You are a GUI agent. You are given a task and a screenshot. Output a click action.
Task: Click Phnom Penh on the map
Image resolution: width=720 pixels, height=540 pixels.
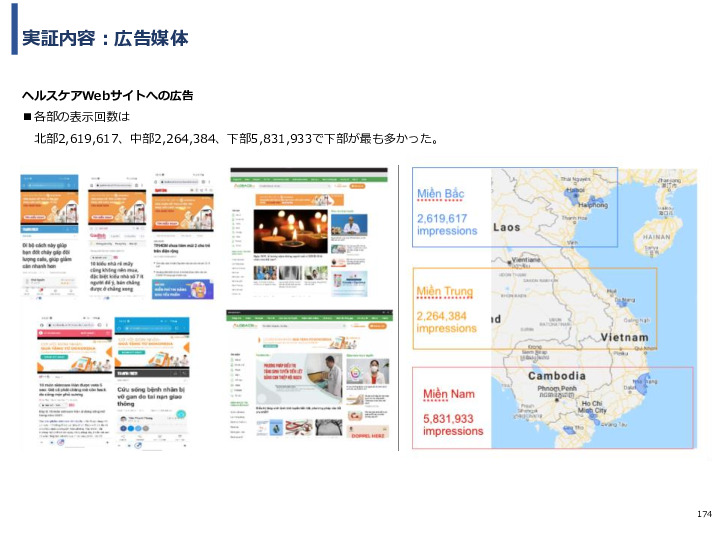pyautogui.click(x=557, y=388)
